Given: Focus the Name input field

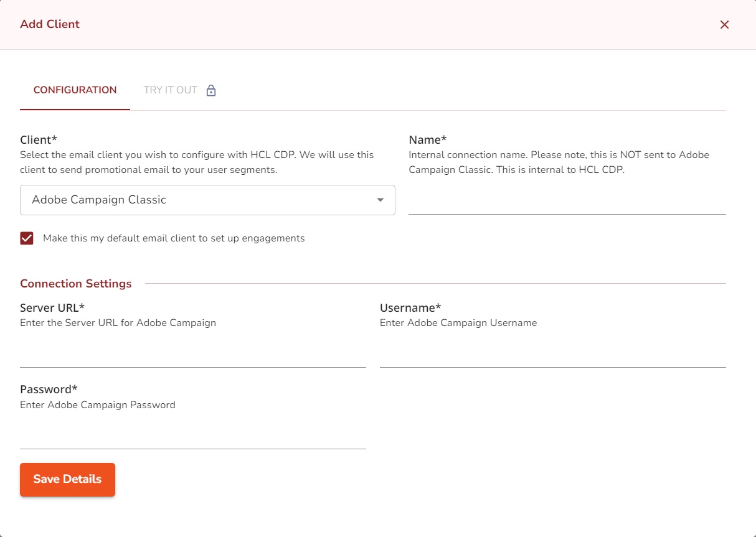Looking at the screenshot, I should (x=567, y=202).
